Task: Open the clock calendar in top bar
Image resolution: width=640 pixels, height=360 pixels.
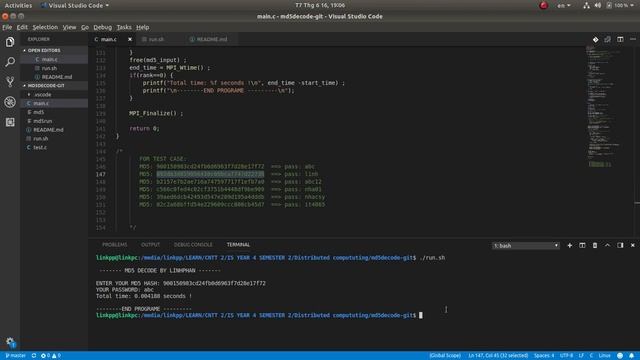Action: point(320,5)
